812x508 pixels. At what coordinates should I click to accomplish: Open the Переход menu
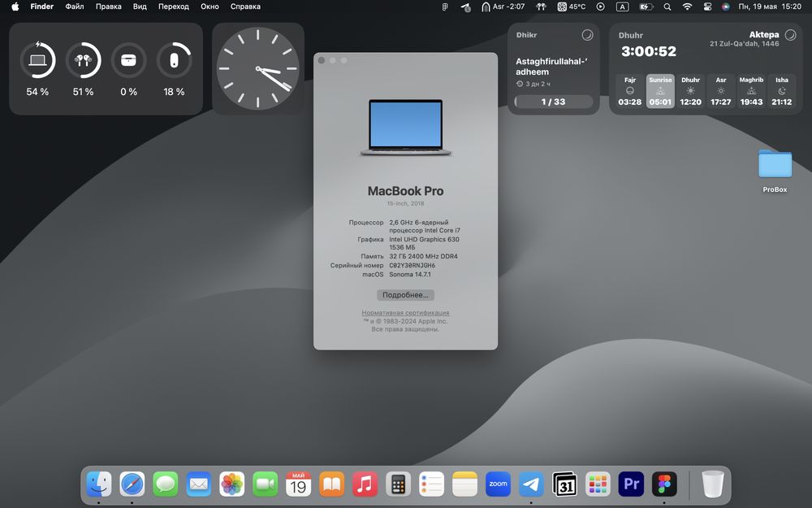(x=174, y=7)
